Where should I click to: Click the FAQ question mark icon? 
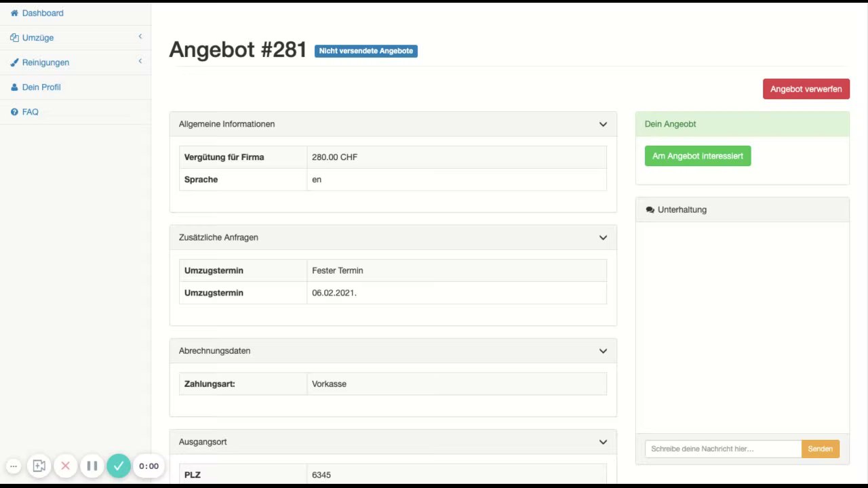click(14, 112)
